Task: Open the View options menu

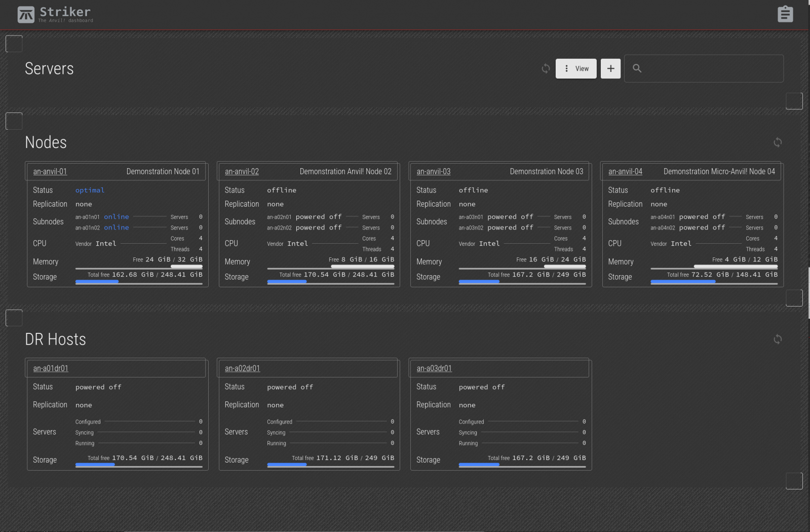Action: (576, 68)
